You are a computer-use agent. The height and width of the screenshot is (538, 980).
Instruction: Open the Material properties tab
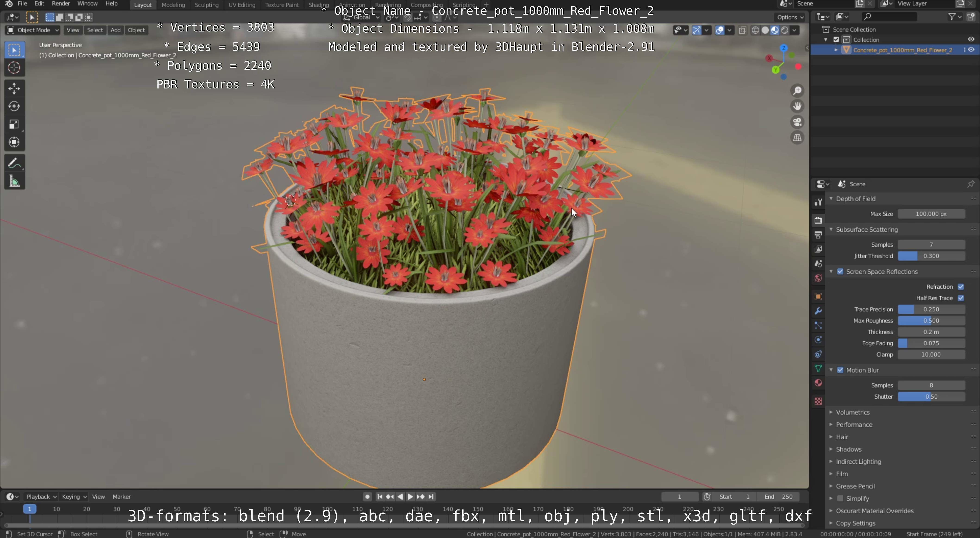pyautogui.click(x=818, y=383)
